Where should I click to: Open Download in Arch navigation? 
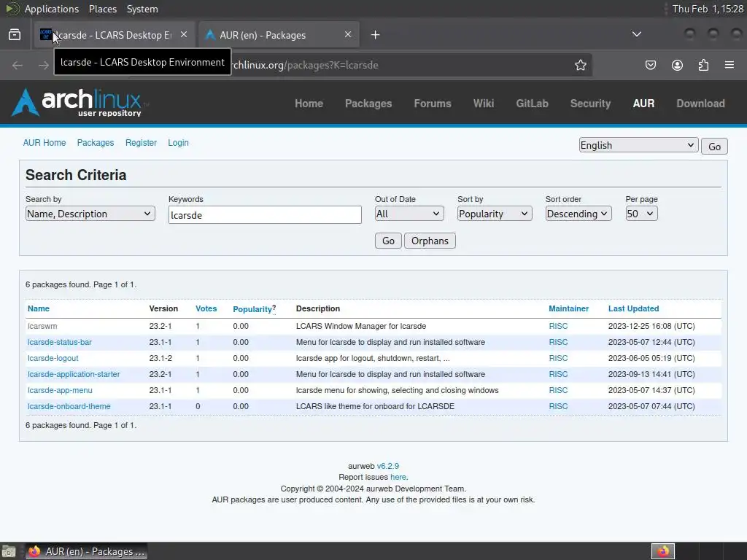[701, 104]
